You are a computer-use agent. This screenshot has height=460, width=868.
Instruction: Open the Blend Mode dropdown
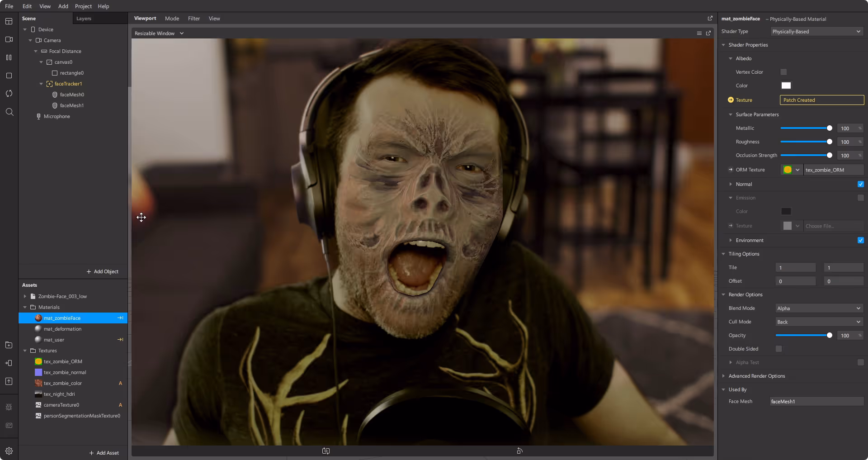tap(819, 308)
